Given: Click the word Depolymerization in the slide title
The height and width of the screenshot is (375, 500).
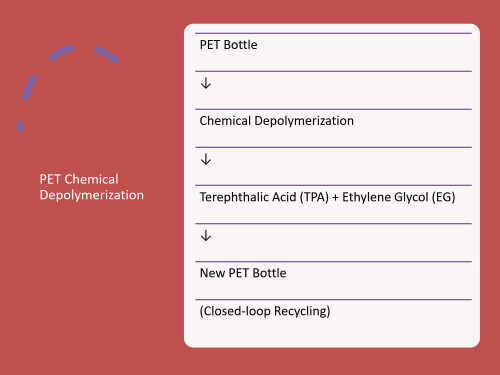Looking at the screenshot, I should click(x=92, y=195).
